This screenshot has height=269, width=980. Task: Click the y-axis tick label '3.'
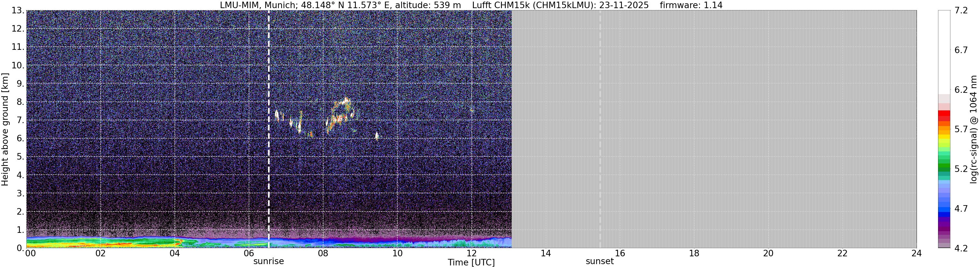tap(20, 193)
